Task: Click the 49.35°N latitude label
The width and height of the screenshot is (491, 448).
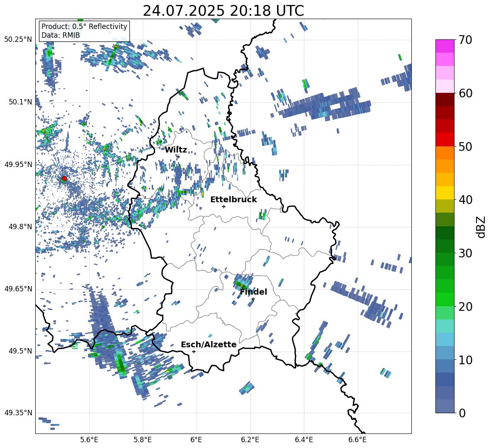Action: pyautogui.click(x=18, y=413)
